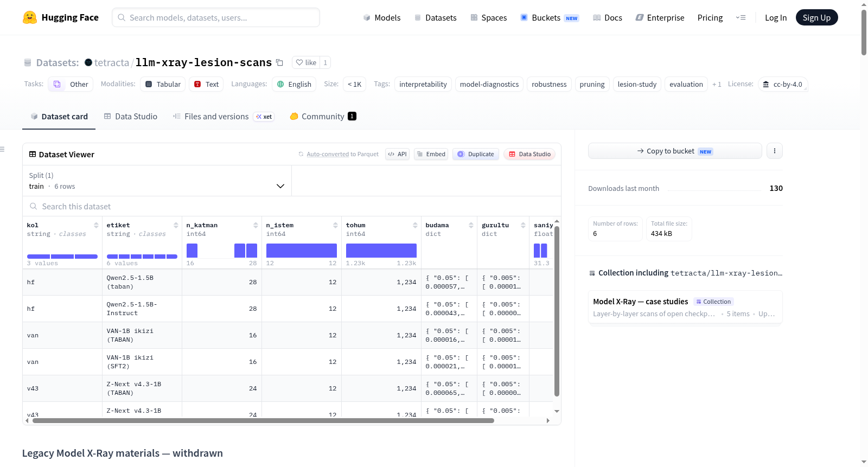Sort the tohum column
This screenshot has width=868, height=467.
(x=415, y=225)
